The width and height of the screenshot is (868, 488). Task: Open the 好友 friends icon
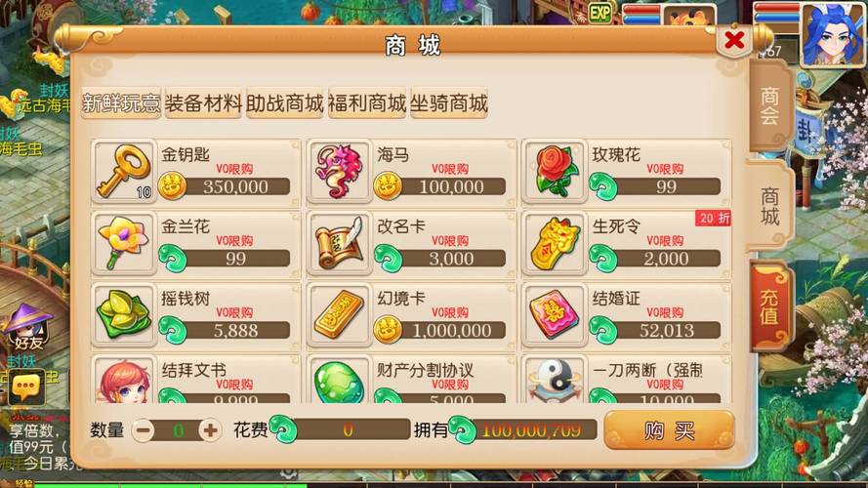pos(28,329)
